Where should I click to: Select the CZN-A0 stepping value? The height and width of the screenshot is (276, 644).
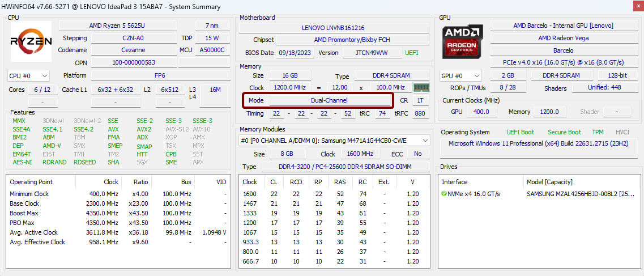(x=135, y=38)
